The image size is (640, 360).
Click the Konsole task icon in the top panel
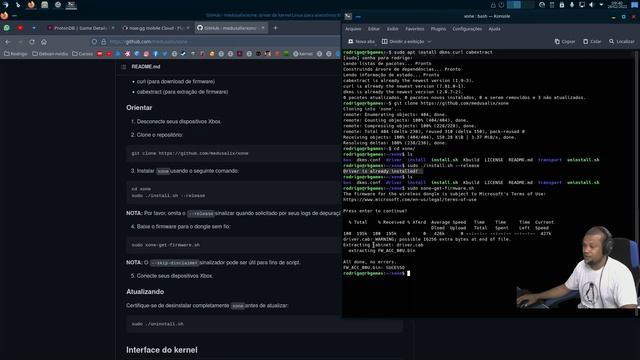tap(71, 5)
